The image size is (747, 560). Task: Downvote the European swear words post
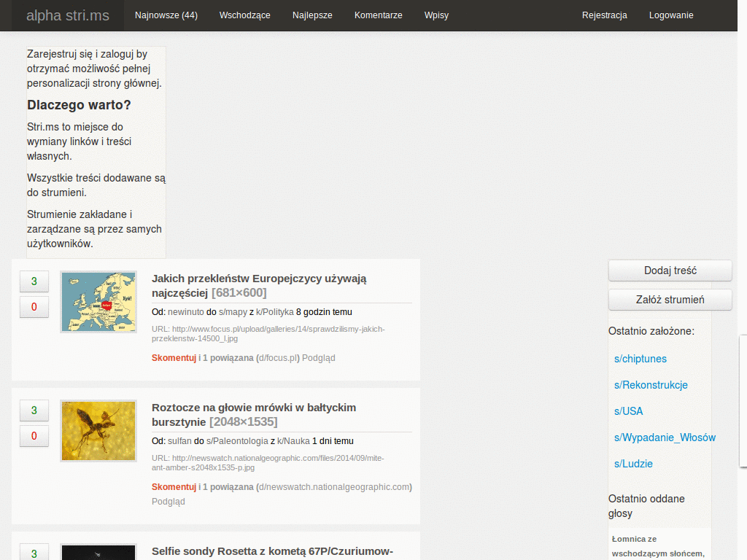34,307
